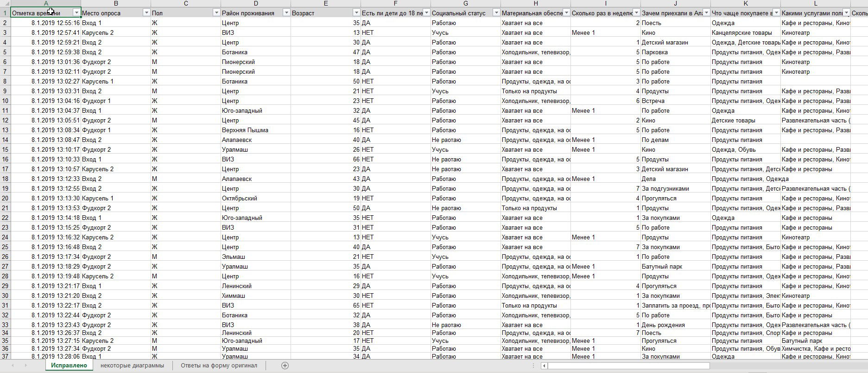Viewport: 868px width, 373px height.
Task: Select Социальный статус header cell
Action: point(466,13)
